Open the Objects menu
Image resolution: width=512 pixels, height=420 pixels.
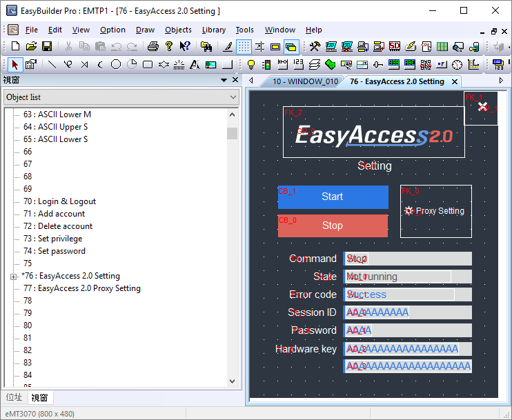178,30
